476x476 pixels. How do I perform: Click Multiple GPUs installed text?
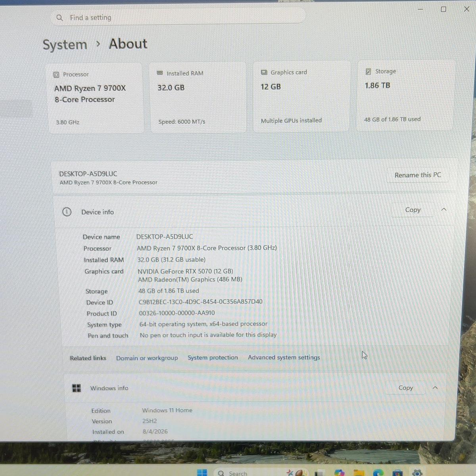point(291,121)
